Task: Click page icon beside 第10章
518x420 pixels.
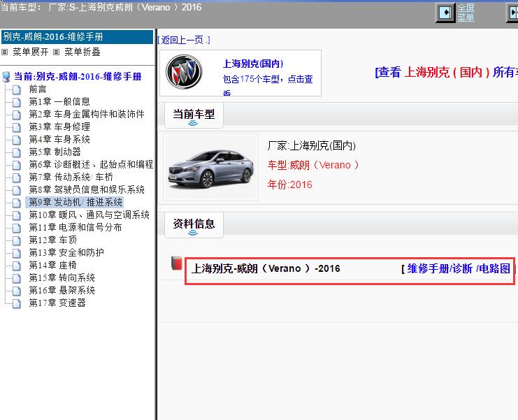Action: [x=17, y=216]
